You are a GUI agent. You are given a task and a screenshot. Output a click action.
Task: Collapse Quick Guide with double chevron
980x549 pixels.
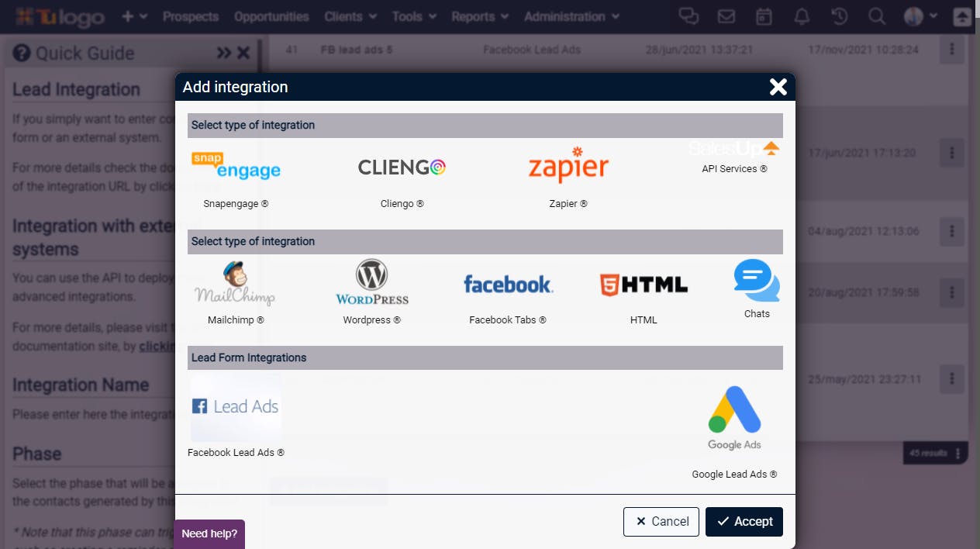pos(224,53)
